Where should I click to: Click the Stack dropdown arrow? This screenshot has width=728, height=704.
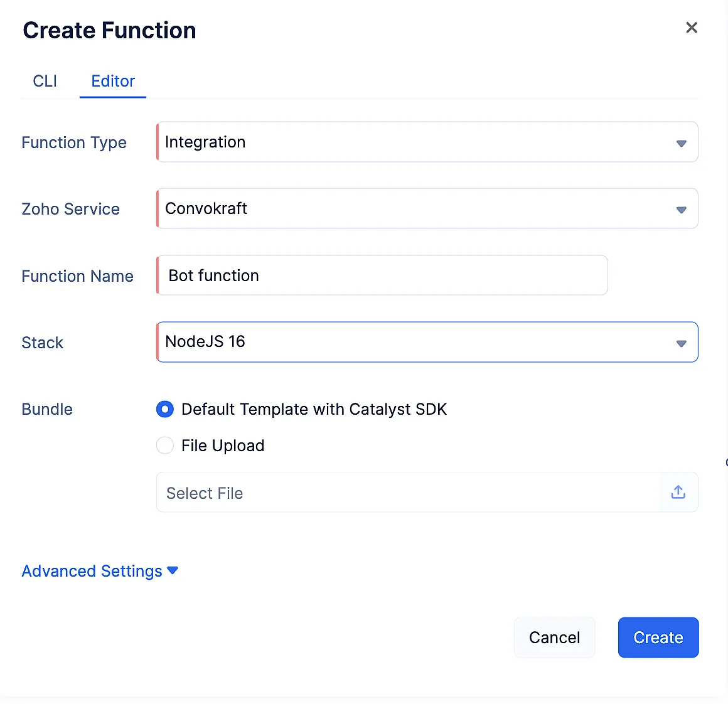(x=681, y=343)
